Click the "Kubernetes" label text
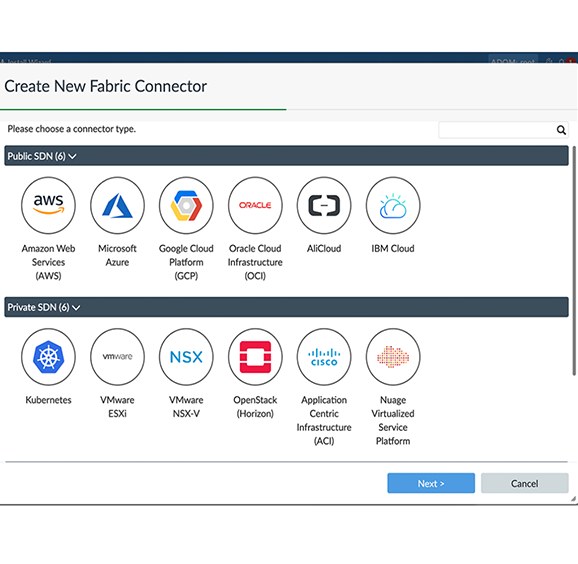The height and width of the screenshot is (564, 578). pyautogui.click(x=48, y=400)
